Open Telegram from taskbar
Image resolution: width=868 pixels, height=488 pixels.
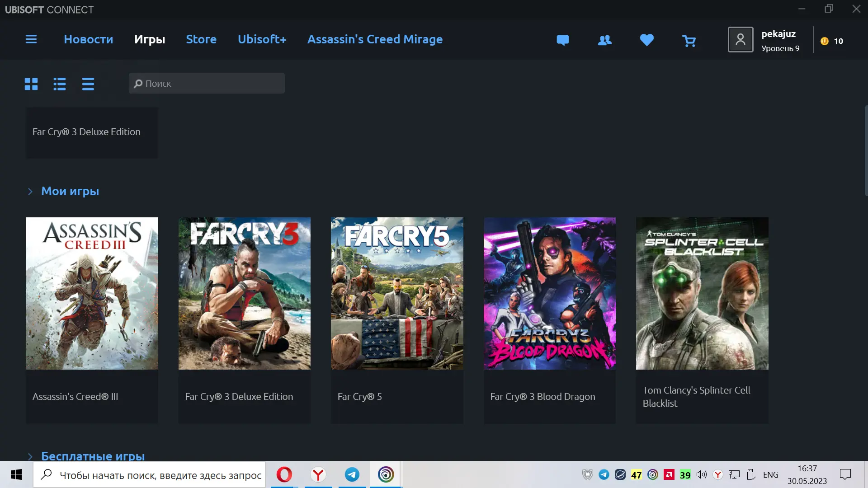(x=352, y=474)
